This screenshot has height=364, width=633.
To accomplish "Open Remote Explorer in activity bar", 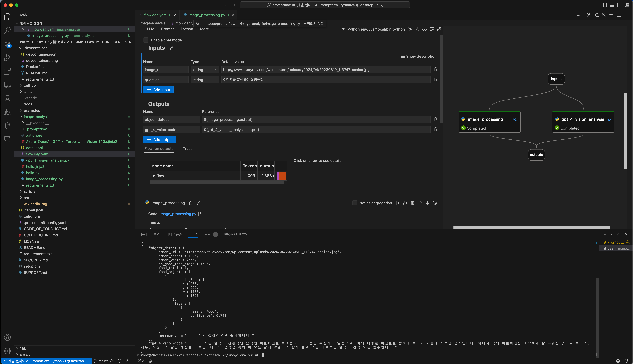I will (7, 85).
